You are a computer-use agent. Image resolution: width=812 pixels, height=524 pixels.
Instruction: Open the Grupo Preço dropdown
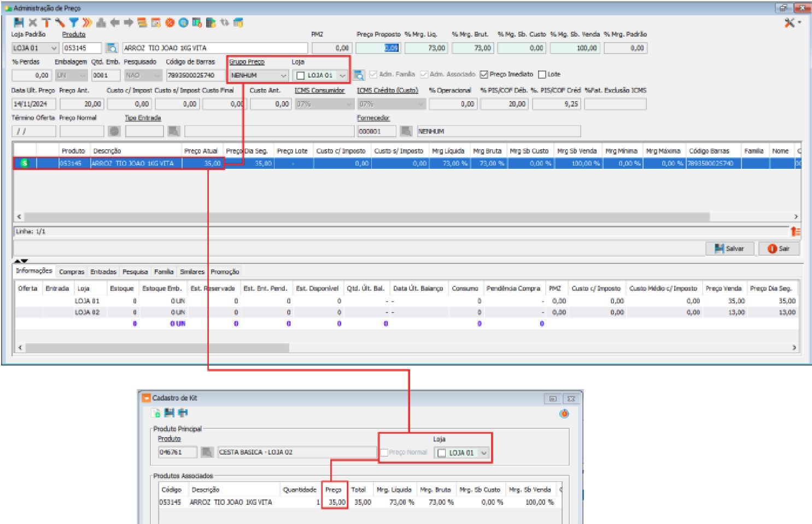pyautogui.click(x=283, y=75)
